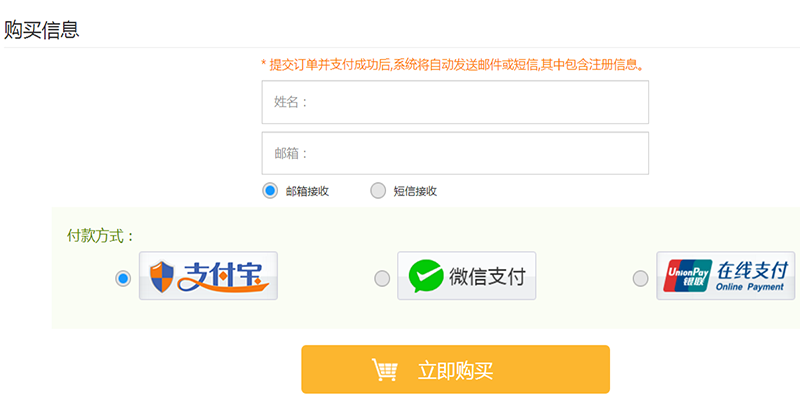Click the green WeChat bubble icon
This screenshot has width=800, height=400.
(426, 276)
